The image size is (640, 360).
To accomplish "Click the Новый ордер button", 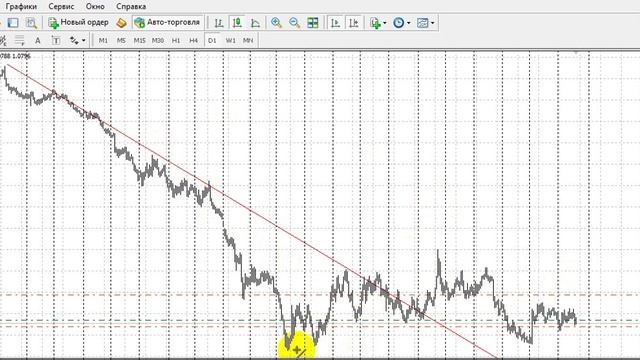I will point(78,22).
